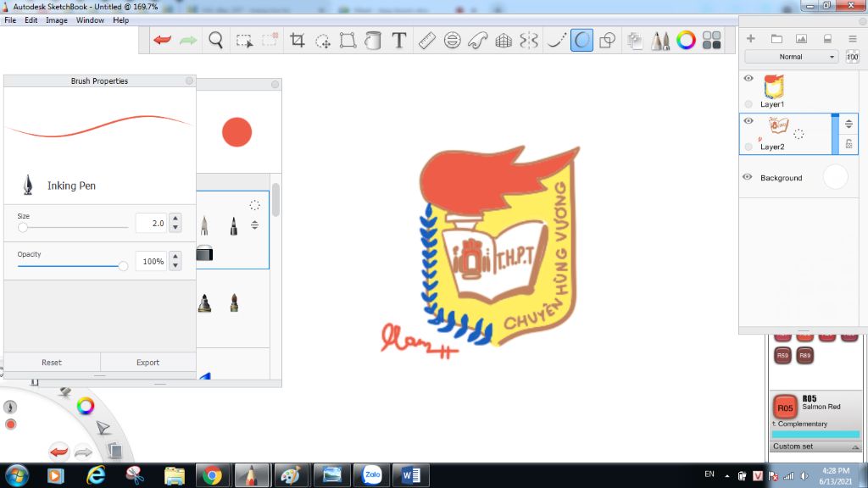The height and width of the screenshot is (488, 868).
Task: Click the layer opacity value 100 field
Action: [x=852, y=57]
